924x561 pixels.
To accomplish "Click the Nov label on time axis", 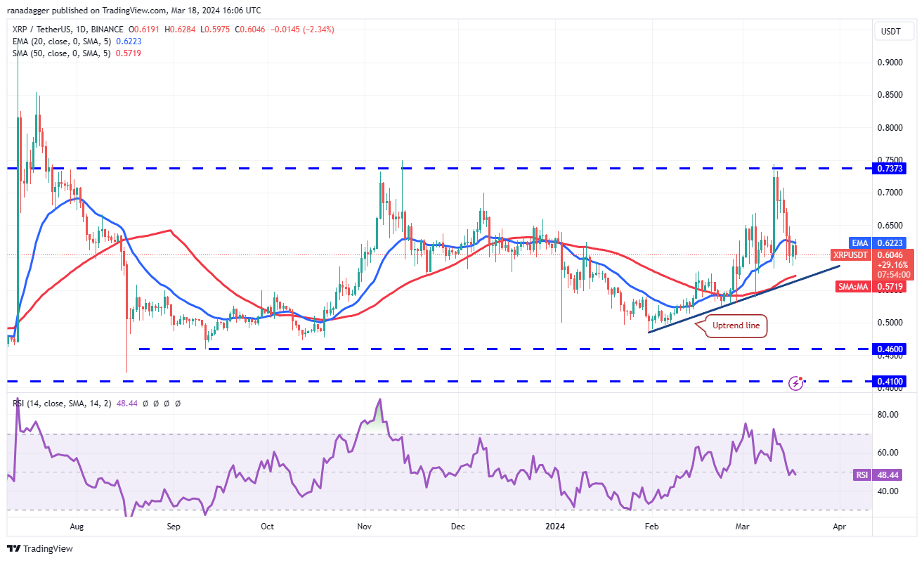I will 363,526.
